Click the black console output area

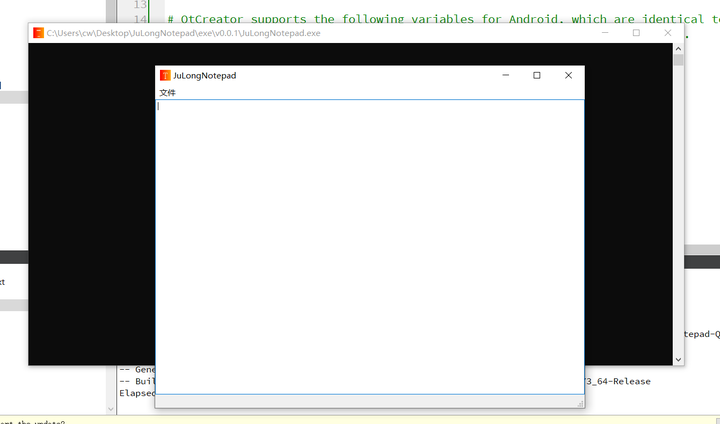(91, 204)
